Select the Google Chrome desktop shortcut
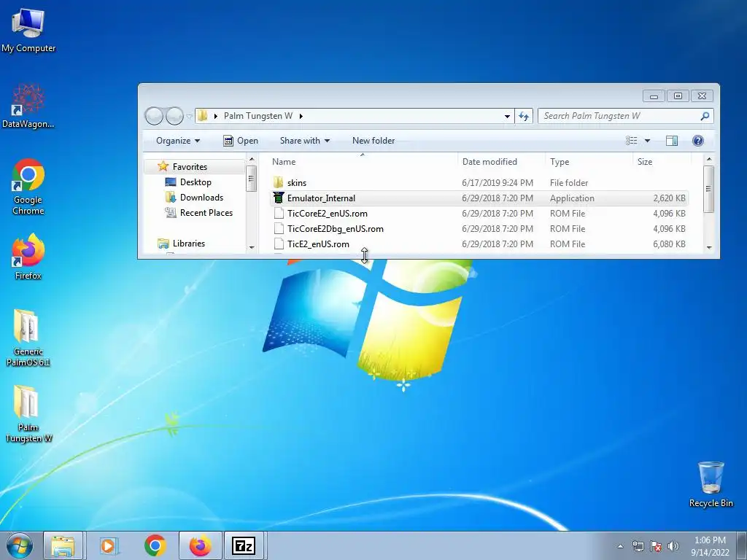Image resolution: width=747 pixels, height=560 pixels. pos(28,187)
